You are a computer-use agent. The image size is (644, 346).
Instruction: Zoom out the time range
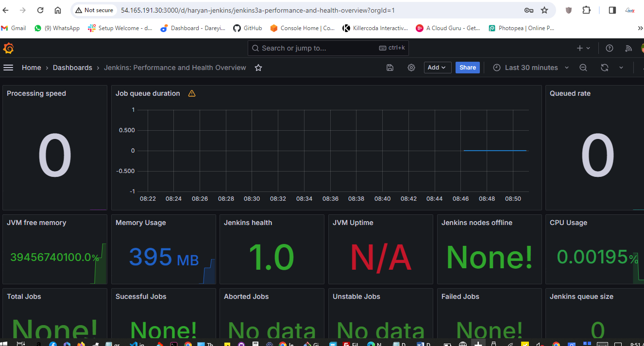tap(583, 68)
